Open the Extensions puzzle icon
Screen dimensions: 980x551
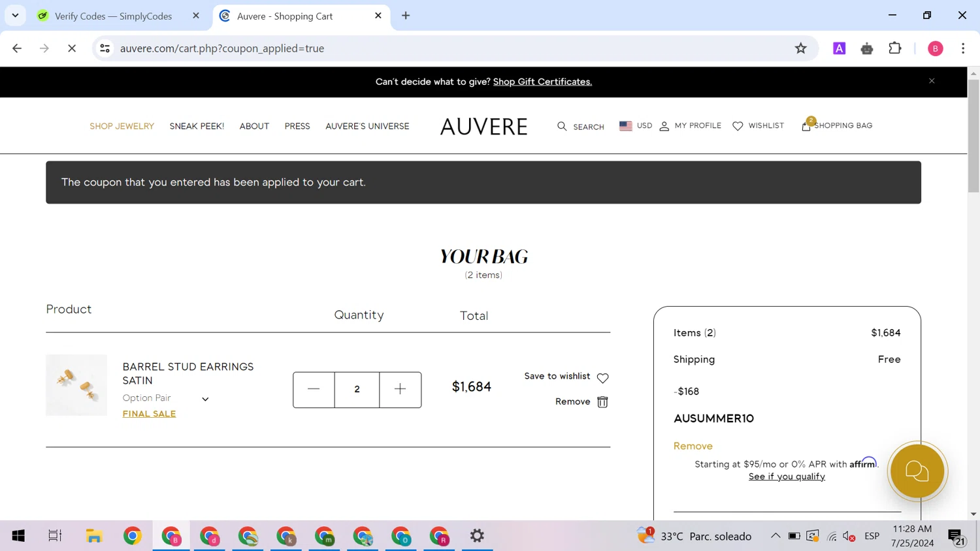[x=895, y=48]
